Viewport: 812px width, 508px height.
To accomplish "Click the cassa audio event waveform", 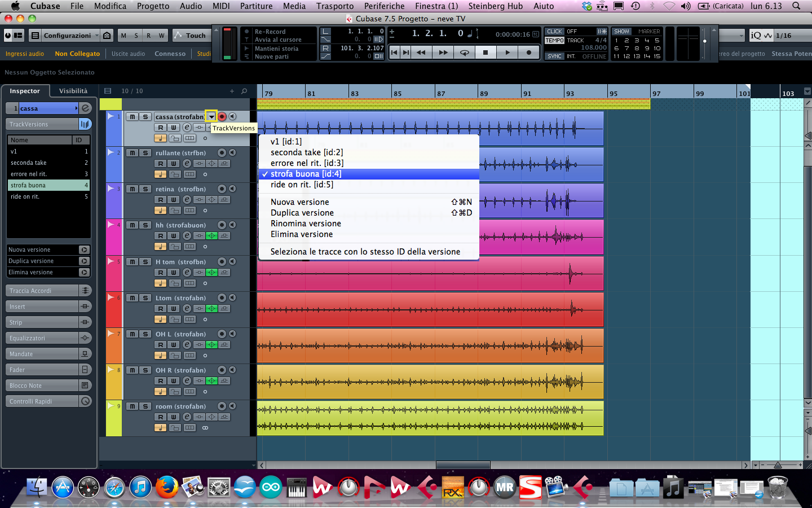I will 430,128.
